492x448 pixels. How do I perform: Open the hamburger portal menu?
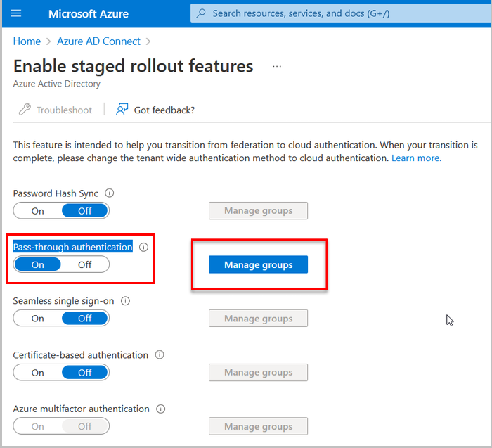16,13
